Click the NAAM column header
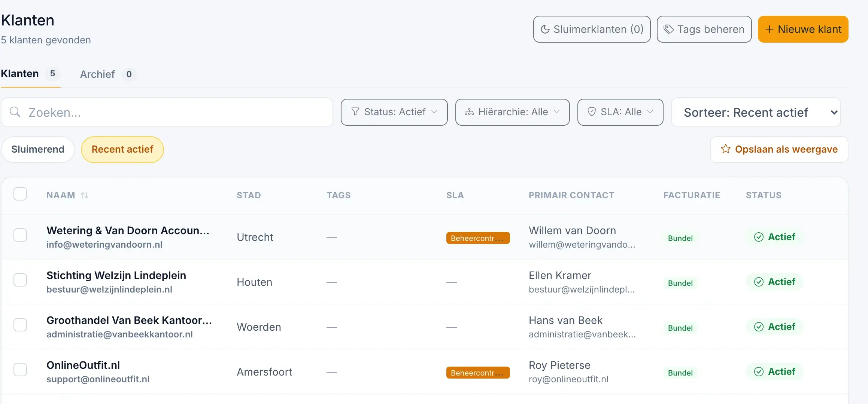 pos(61,195)
